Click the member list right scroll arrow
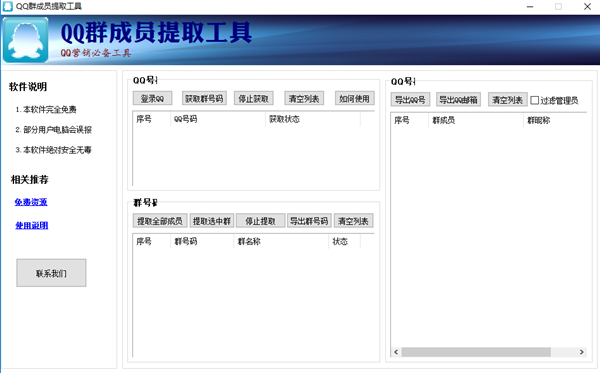600x373 pixels. (x=582, y=352)
